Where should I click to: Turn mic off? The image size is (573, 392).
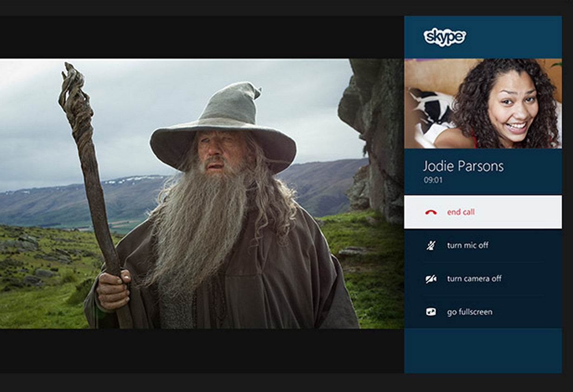point(483,245)
